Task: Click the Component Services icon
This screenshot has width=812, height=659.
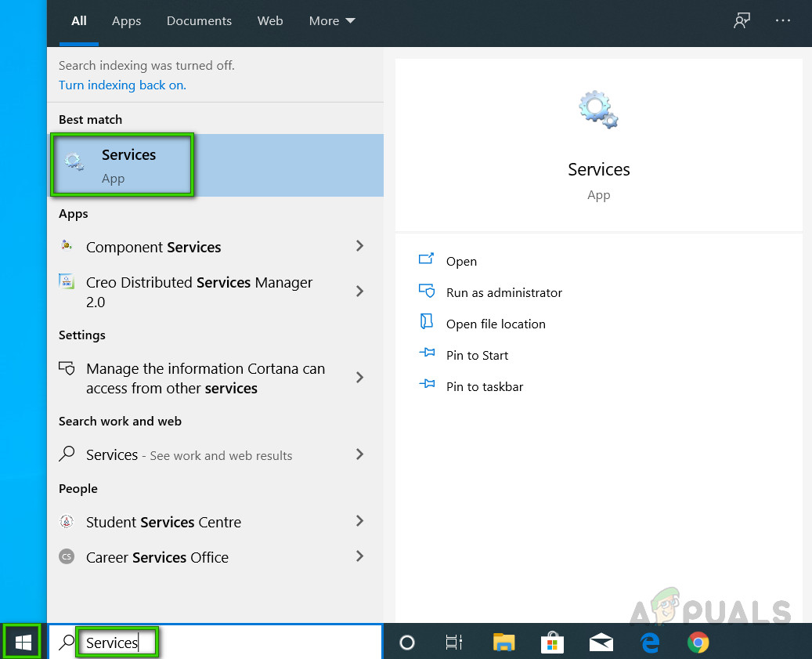Action: (67, 244)
